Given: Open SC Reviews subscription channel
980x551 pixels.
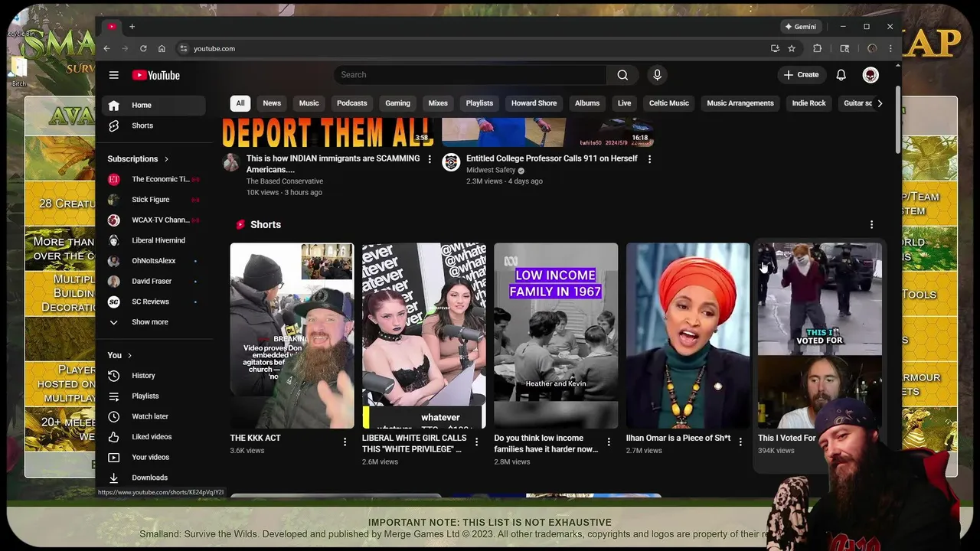Looking at the screenshot, I should tap(154, 302).
